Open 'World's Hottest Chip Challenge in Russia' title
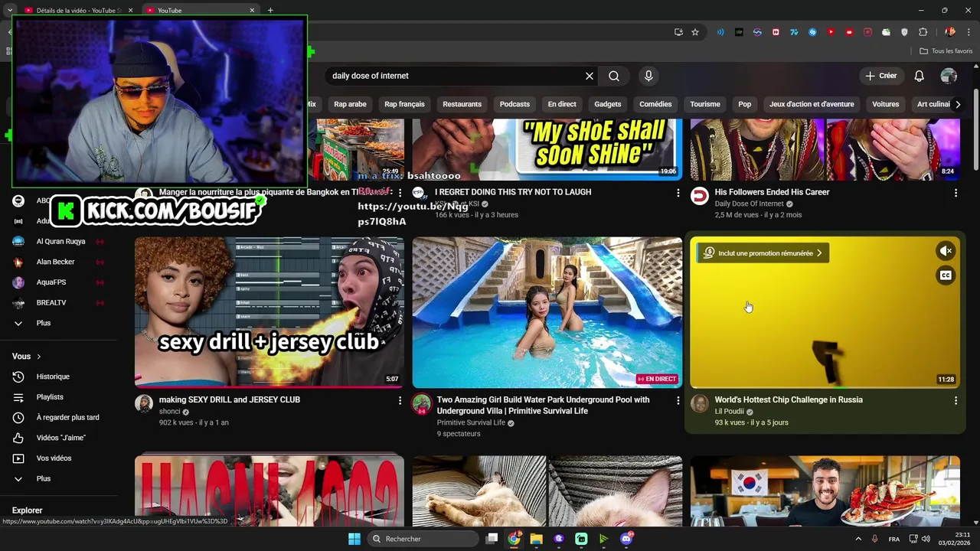The image size is (980, 551). click(x=789, y=399)
